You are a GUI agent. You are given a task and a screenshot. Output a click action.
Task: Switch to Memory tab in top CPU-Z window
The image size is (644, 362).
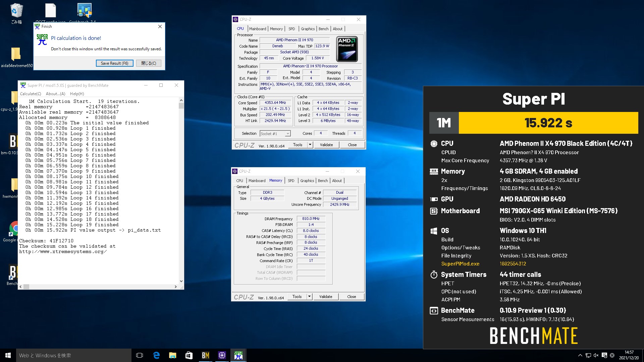276,29
